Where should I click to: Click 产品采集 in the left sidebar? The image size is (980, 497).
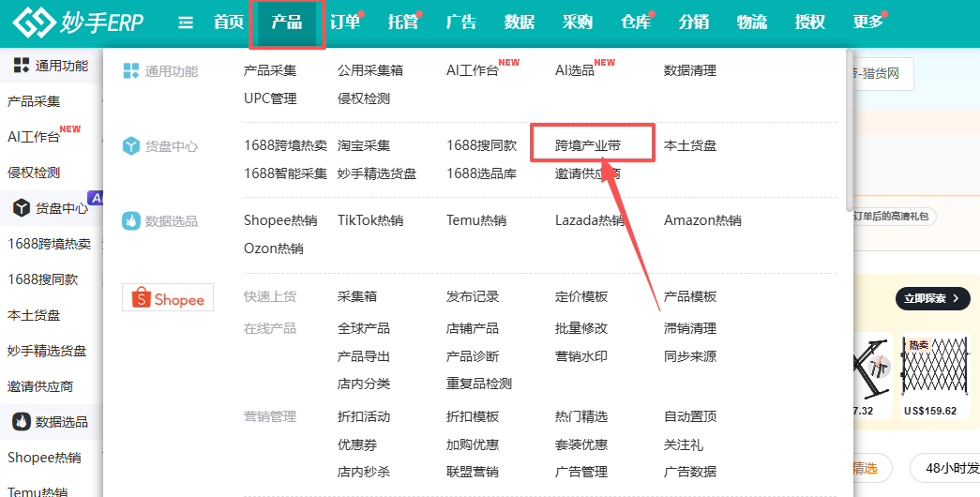click(x=34, y=101)
